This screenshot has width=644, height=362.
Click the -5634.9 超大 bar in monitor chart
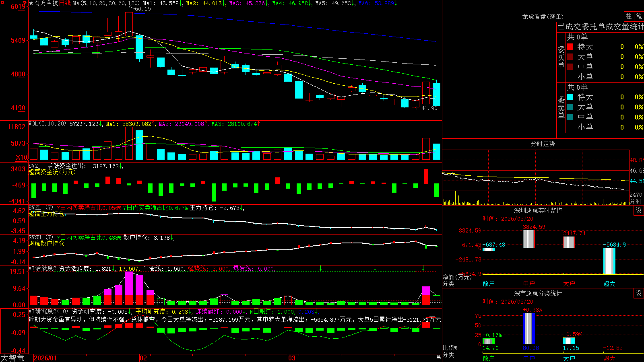tap(609, 261)
